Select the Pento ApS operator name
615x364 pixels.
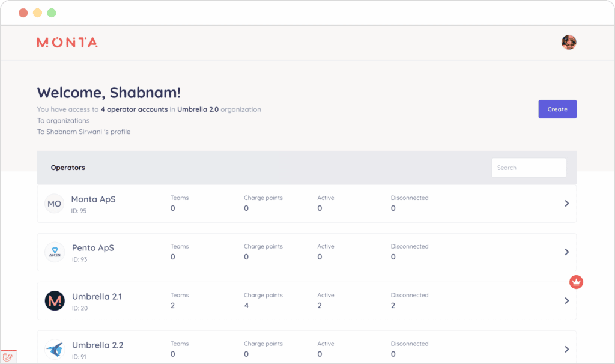93,248
